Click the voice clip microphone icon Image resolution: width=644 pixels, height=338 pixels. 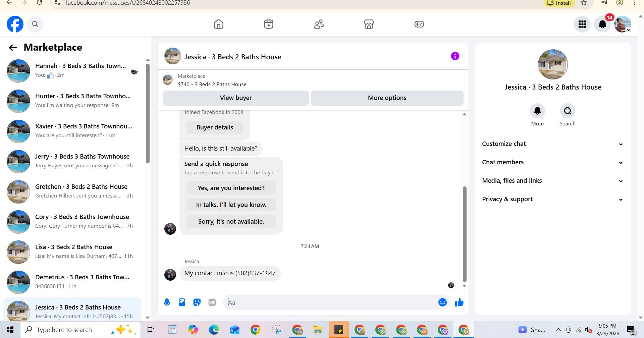coord(167,302)
